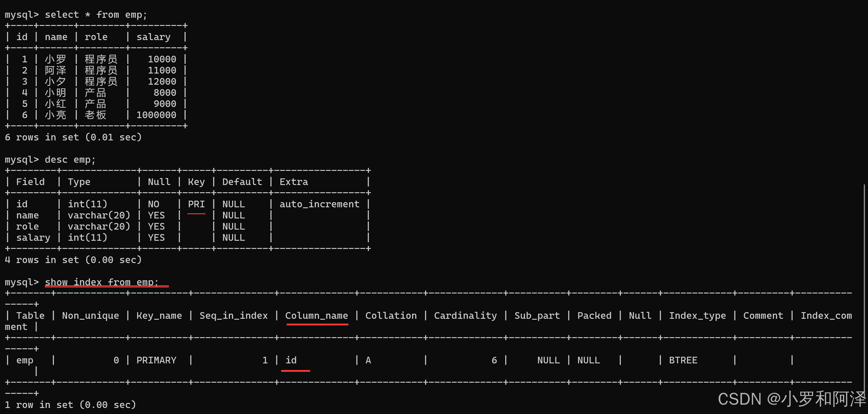Screen dimensions: 868x414
Task: Click the name 小罗 in first row
Action: click(x=55, y=59)
